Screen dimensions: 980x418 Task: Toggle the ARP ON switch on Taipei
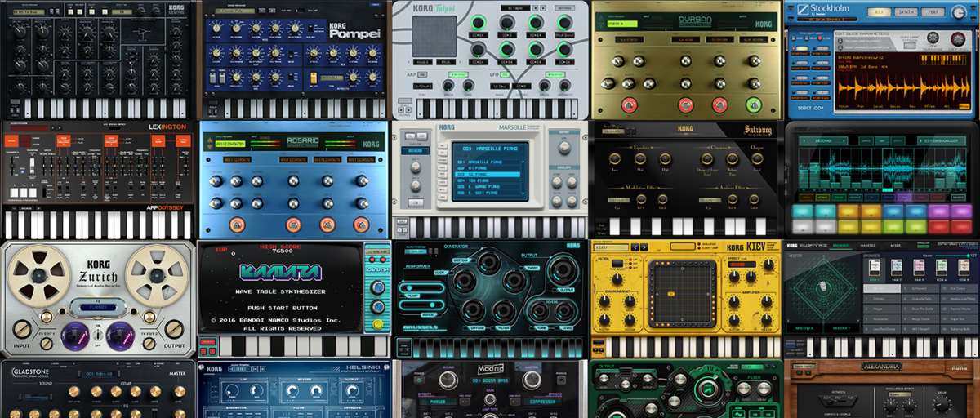(x=422, y=74)
